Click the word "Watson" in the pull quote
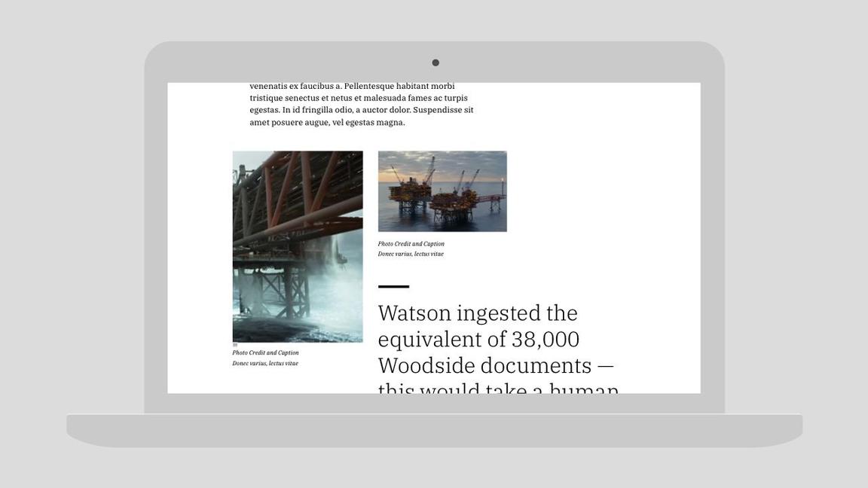 coord(414,313)
